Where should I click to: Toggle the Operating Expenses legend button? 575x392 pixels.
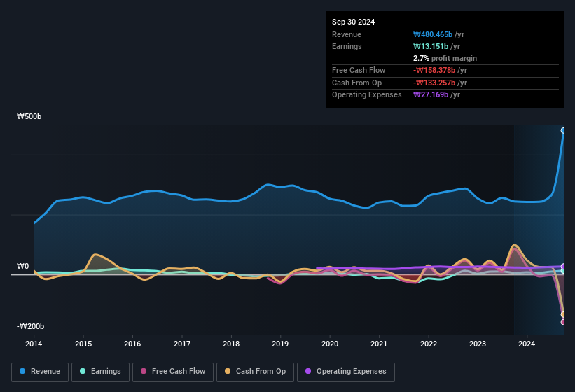(346, 372)
